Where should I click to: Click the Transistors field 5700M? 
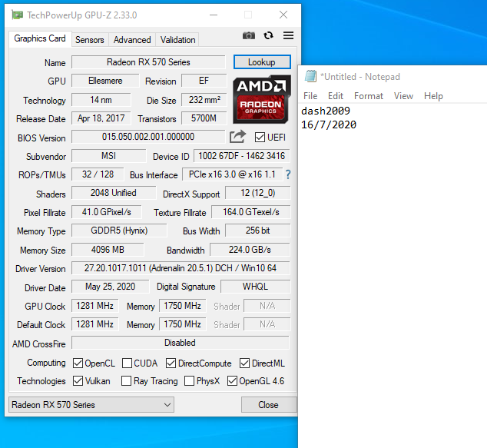204,118
